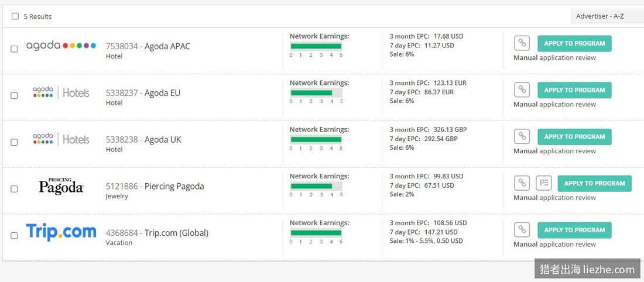The height and width of the screenshot is (282, 644).
Task: Check the Agoda APAC row checkbox
Action: (14, 49)
